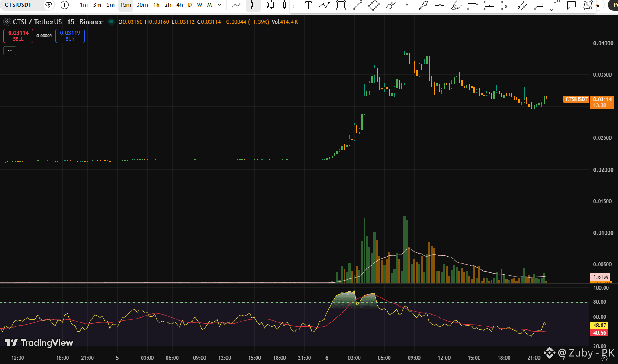
Task: Select the Highlighter tool
Action: tap(456, 5)
